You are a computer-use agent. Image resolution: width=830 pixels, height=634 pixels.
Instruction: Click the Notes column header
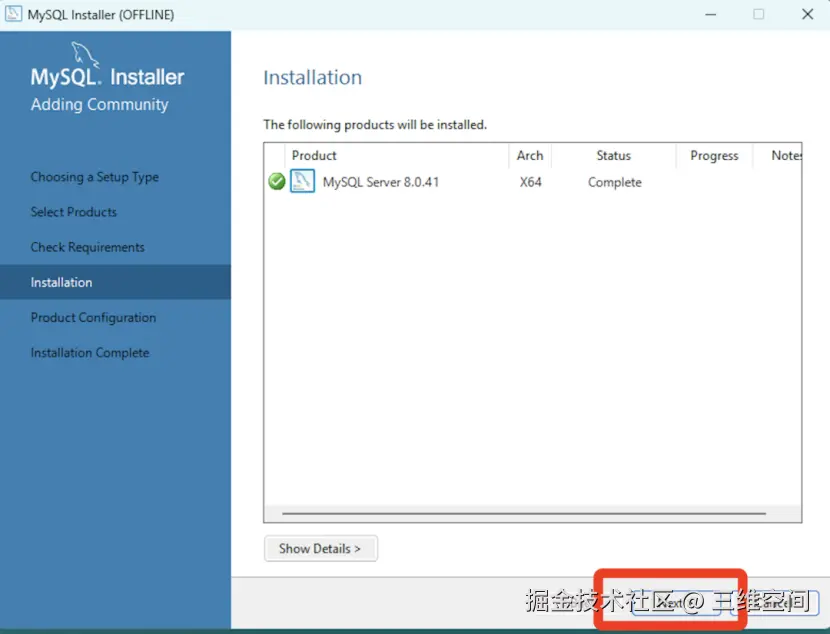pos(786,155)
